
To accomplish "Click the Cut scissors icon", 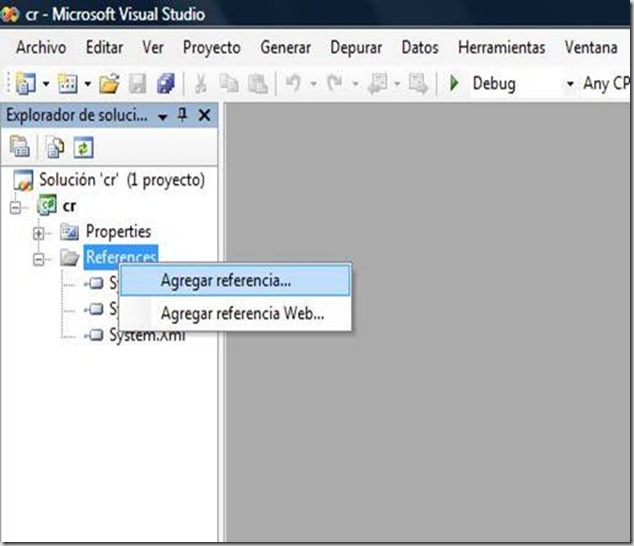I will pos(201,84).
